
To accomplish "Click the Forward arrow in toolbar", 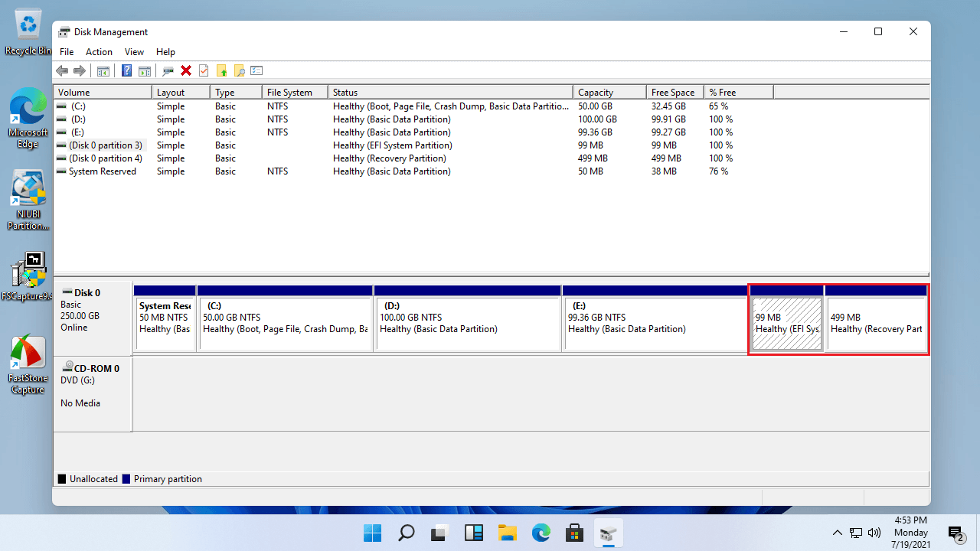I will coord(80,71).
